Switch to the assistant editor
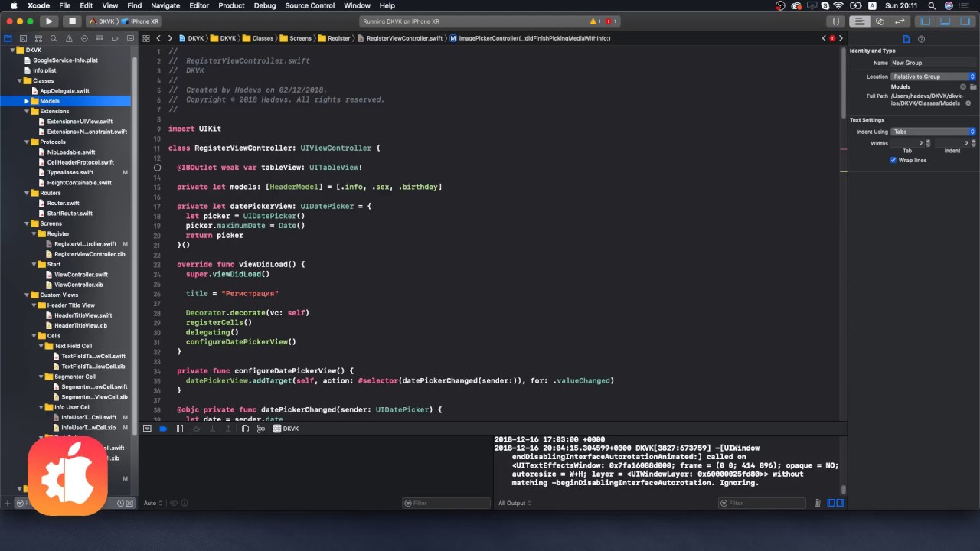 (880, 21)
